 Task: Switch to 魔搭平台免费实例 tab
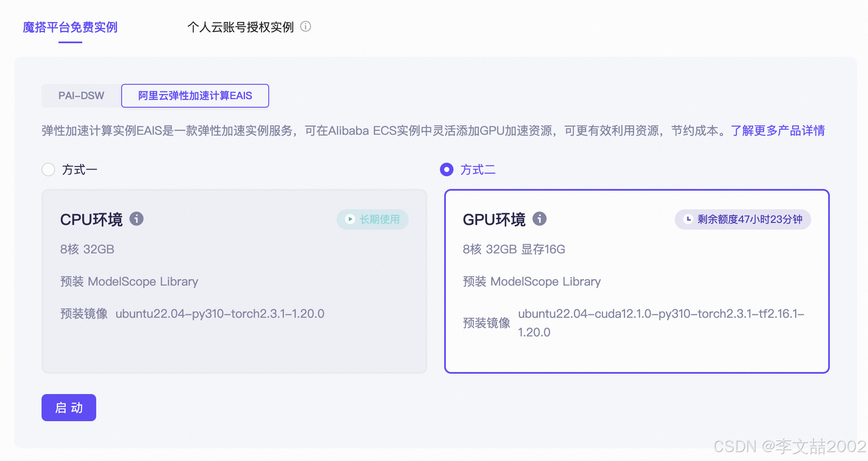coord(70,27)
